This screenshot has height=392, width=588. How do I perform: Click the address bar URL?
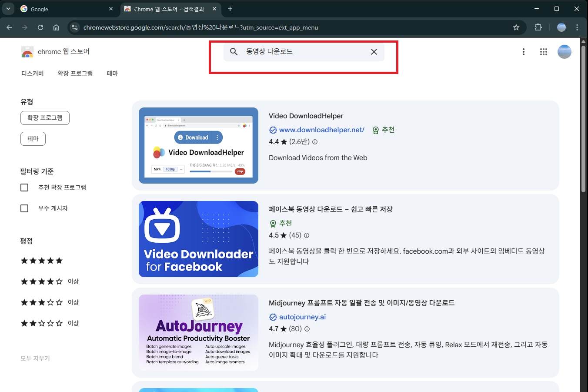coord(200,27)
